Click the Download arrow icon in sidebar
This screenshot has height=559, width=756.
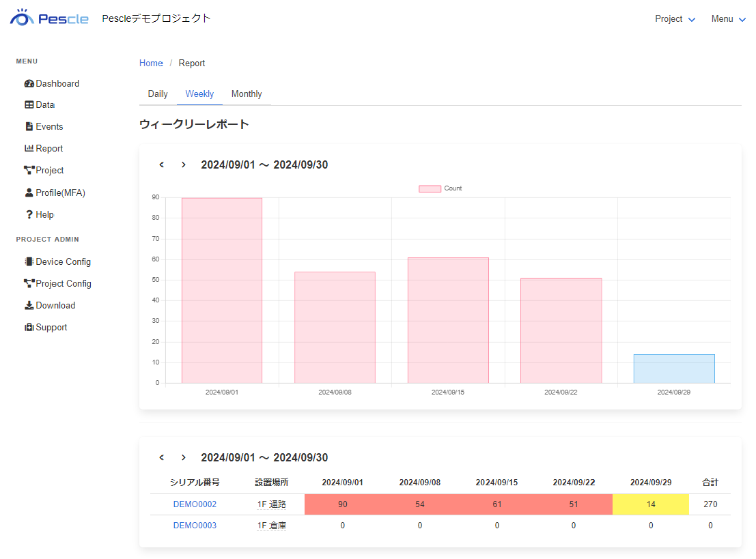point(29,305)
